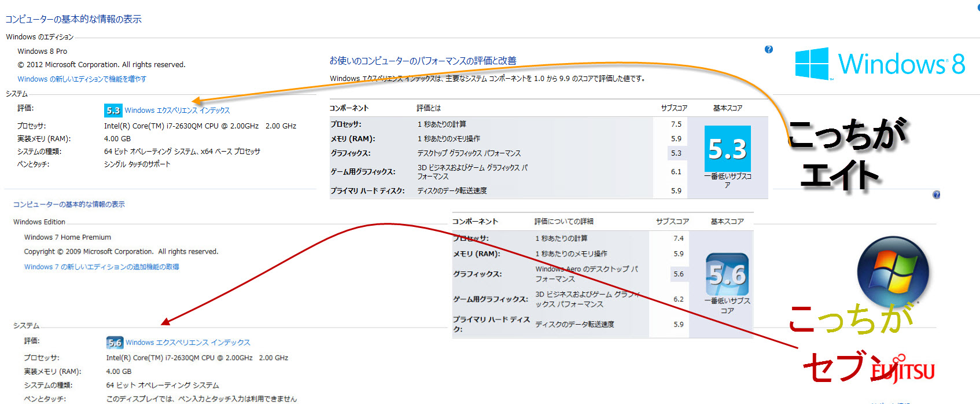980x404 pixels.
Task: Click the Windows 8 logo
Action: tap(880, 64)
